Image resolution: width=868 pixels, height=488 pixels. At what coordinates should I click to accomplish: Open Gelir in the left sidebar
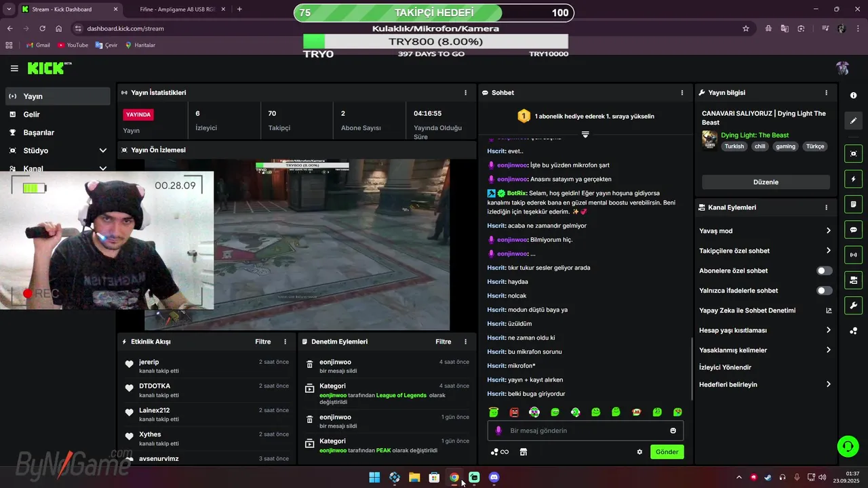click(58, 115)
